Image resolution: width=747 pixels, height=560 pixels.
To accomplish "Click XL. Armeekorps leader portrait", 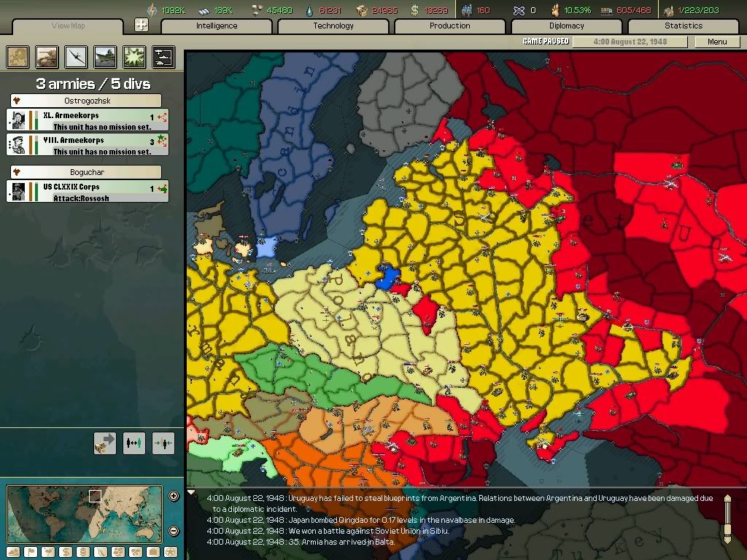I will (18, 120).
